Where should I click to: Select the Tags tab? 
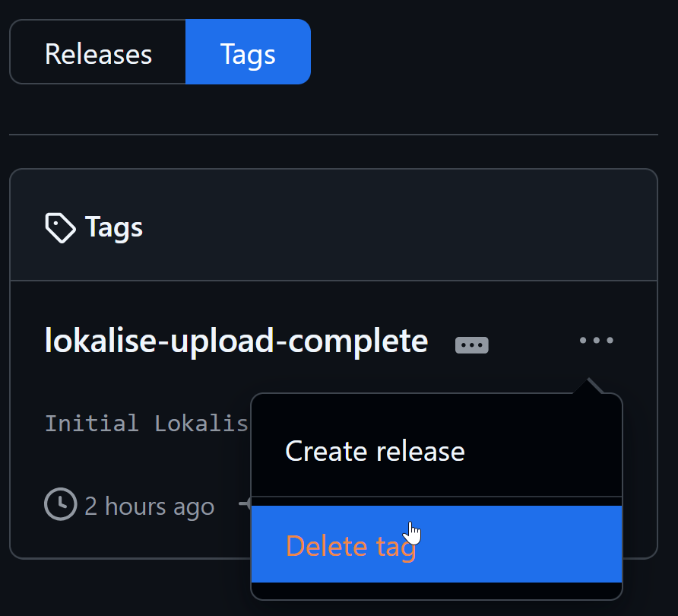pos(248,54)
